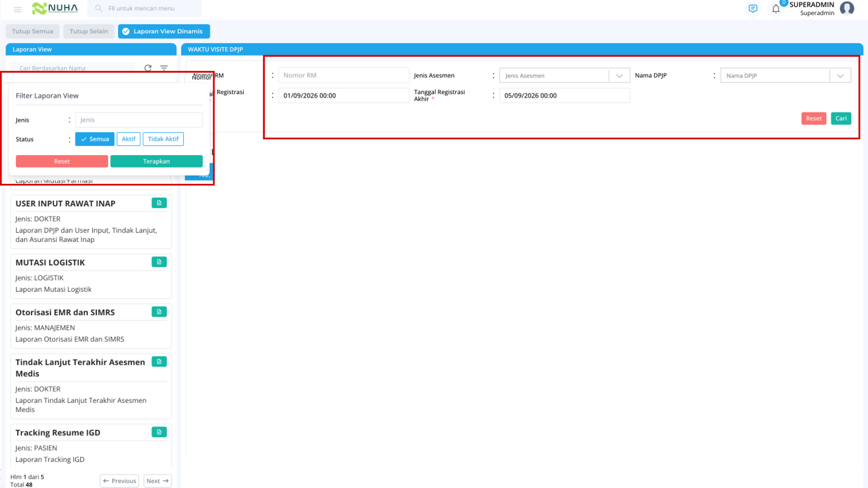
Task: Open MUTASI LOGISTIK report icon
Action: coord(159,262)
